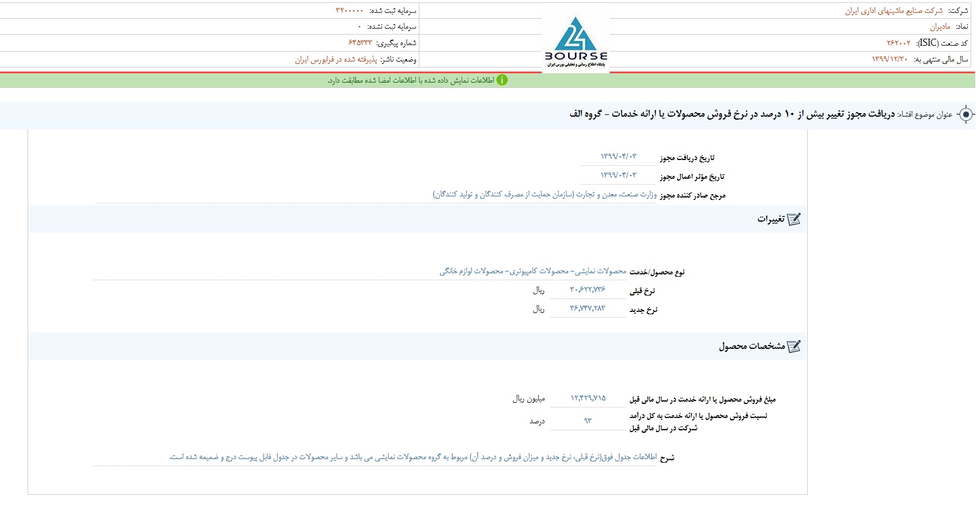Click the edit icon next to مشخصات محصول

(794, 347)
